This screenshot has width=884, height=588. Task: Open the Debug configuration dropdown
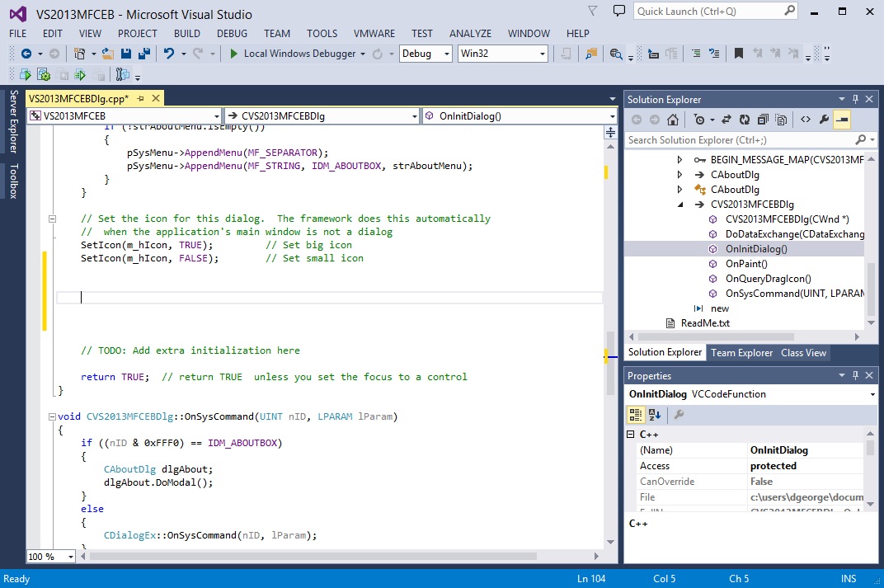[426, 54]
